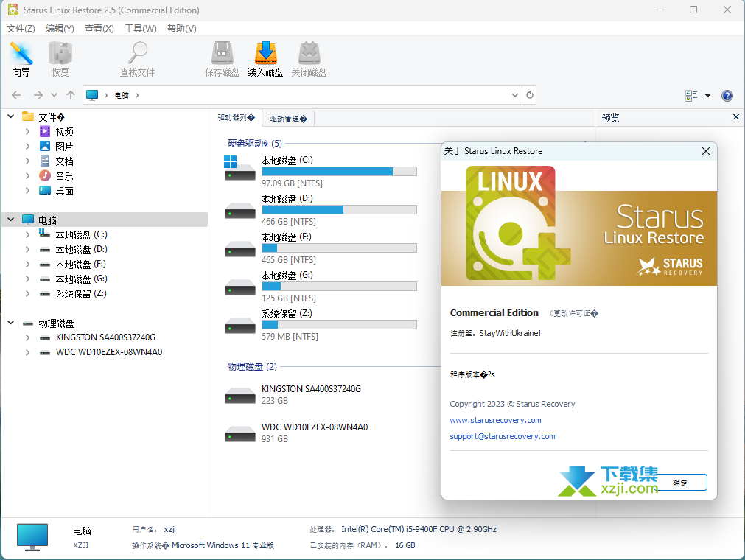Image resolution: width=745 pixels, height=560 pixels.
Task: Open www.starusrecovery.com link
Action: coord(495,420)
